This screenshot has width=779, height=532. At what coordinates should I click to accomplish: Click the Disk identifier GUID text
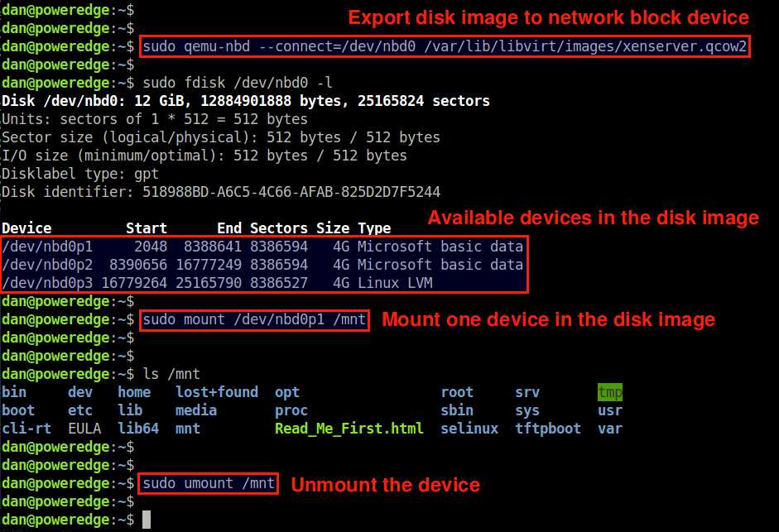(x=291, y=192)
